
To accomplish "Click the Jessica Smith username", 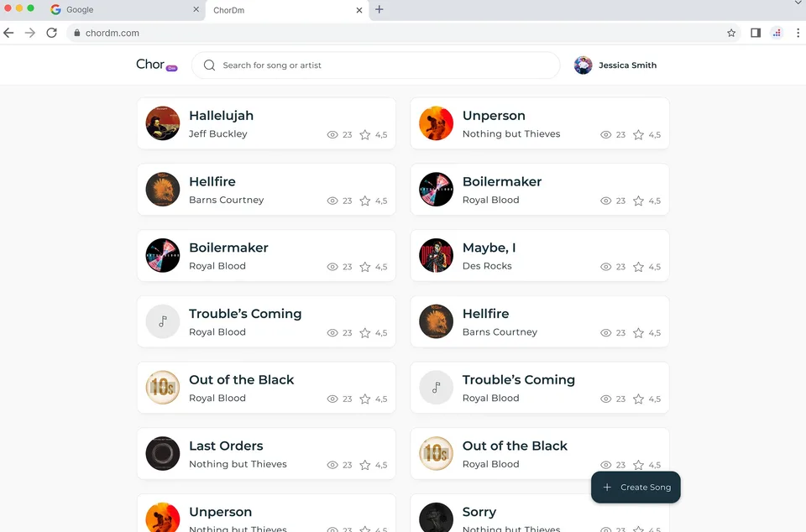I will click(628, 65).
